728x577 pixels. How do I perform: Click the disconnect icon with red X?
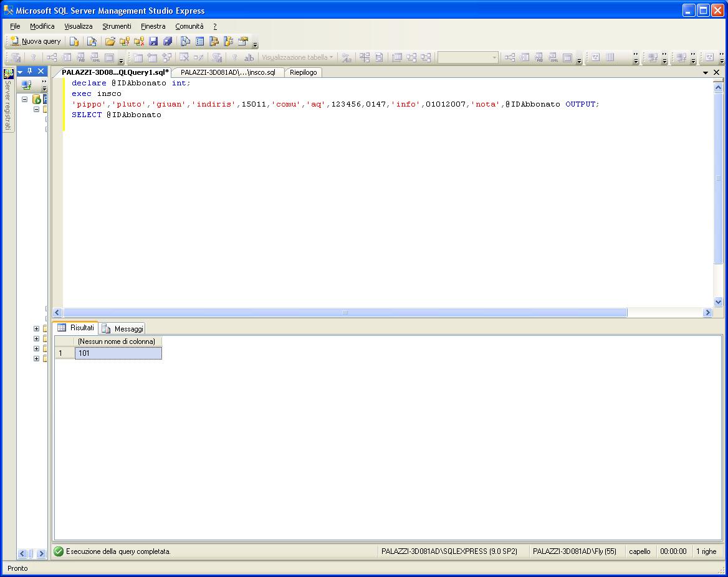coord(139,41)
